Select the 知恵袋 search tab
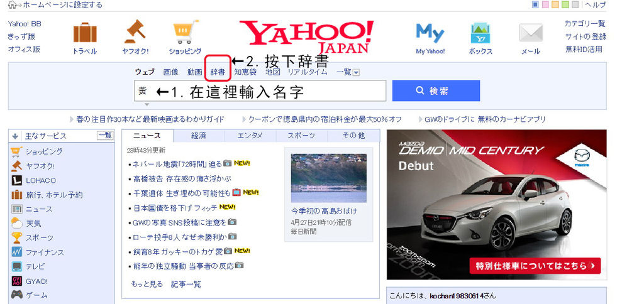 (245, 72)
